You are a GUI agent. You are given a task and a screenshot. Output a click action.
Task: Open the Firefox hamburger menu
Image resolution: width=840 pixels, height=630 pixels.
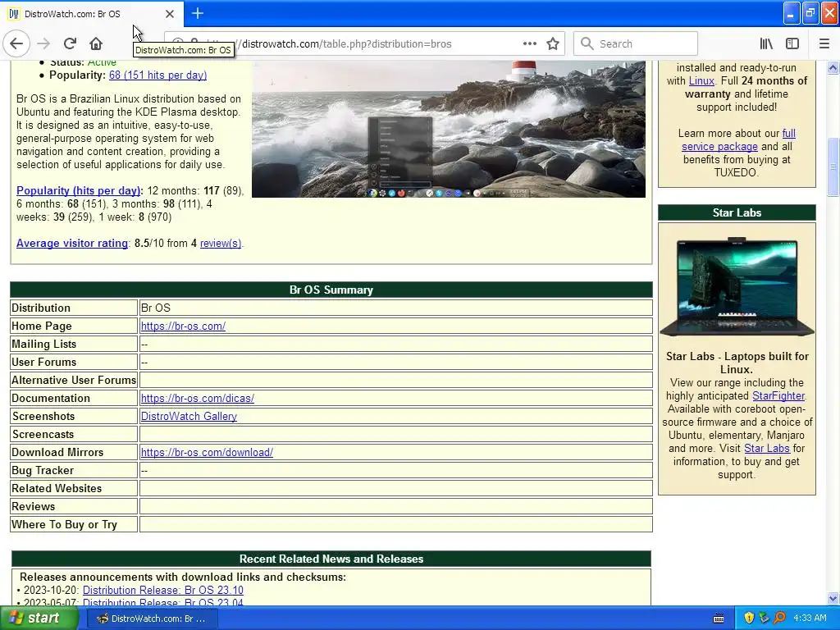tap(824, 43)
